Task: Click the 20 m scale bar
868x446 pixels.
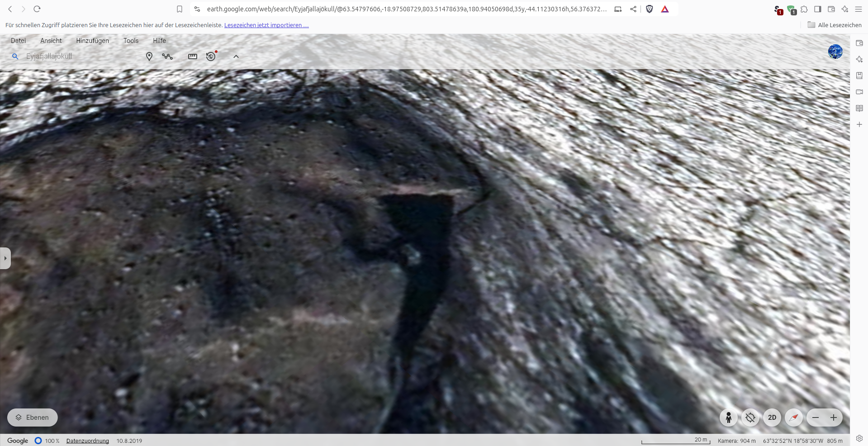Action: click(x=676, y=441)
